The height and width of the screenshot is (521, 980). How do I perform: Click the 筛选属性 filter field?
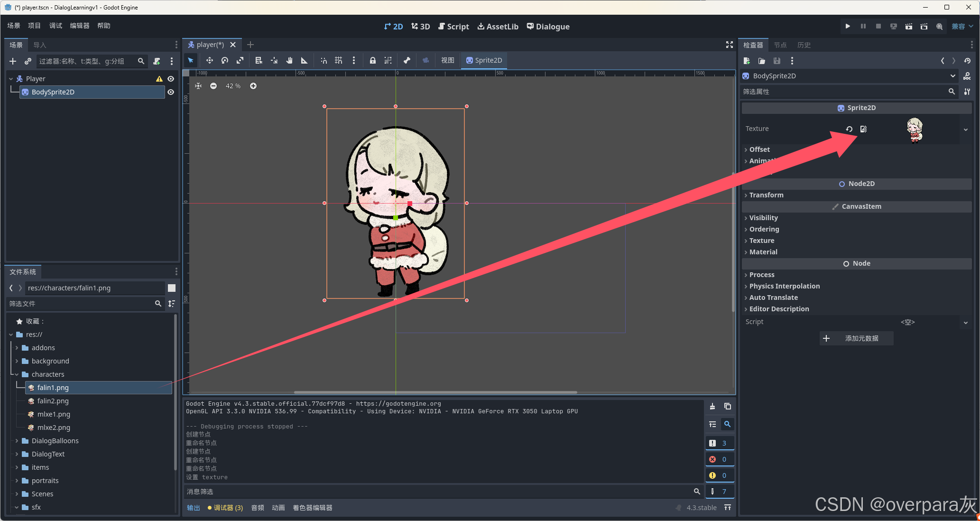[849, 92]
